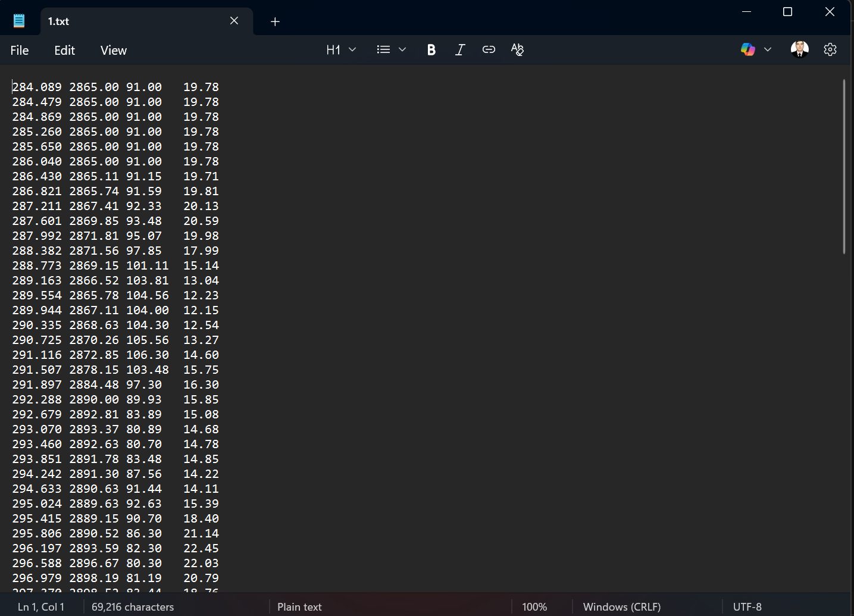
Task: Click the value 22.45 in the text
Action: pyautogui.click(x=201, y=548)
